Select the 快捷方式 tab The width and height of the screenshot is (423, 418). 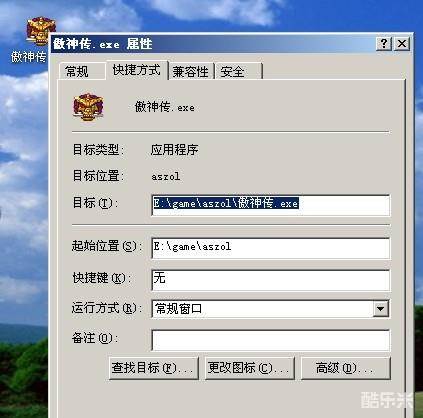137,70
